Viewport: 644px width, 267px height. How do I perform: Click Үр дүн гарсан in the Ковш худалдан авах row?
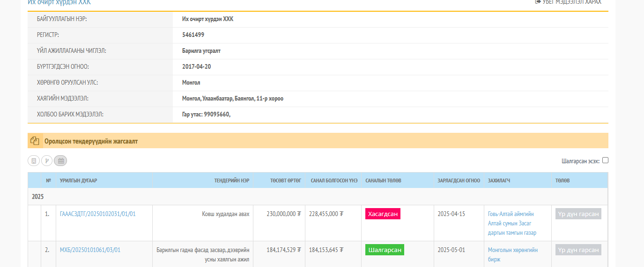point(578,214)
